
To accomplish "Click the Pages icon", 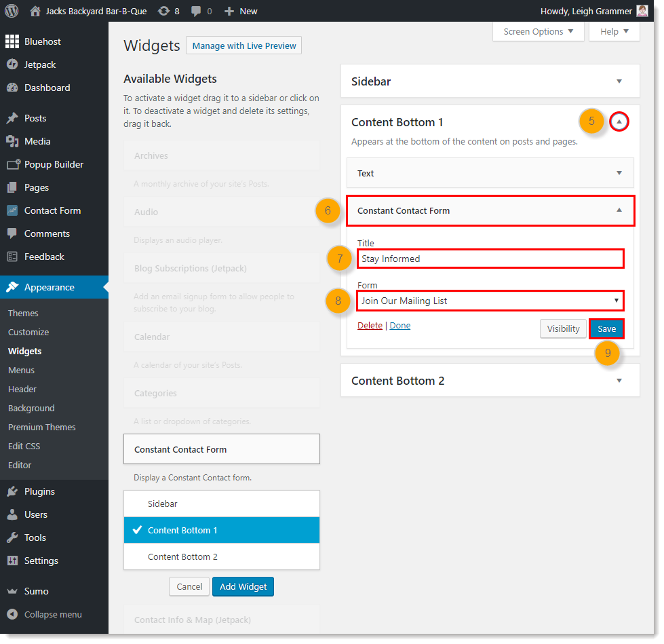I will (12, 187).
